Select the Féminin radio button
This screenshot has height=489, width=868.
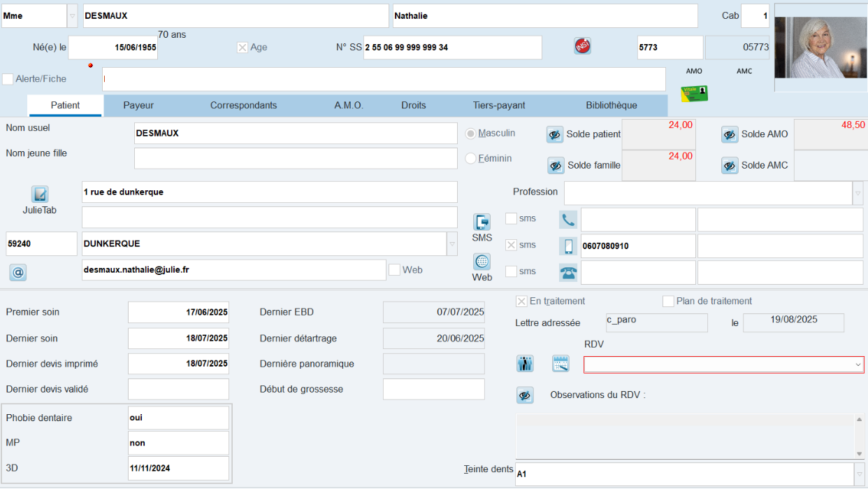471,159
